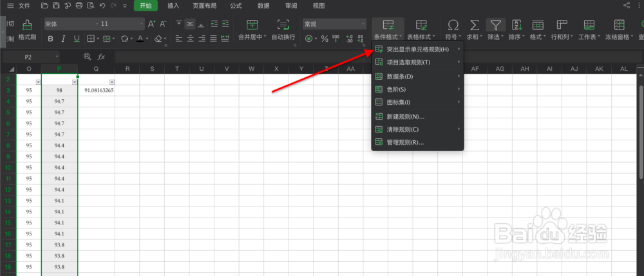
Task: Toggle middle vertical alignment
Action: pos(190,24)
